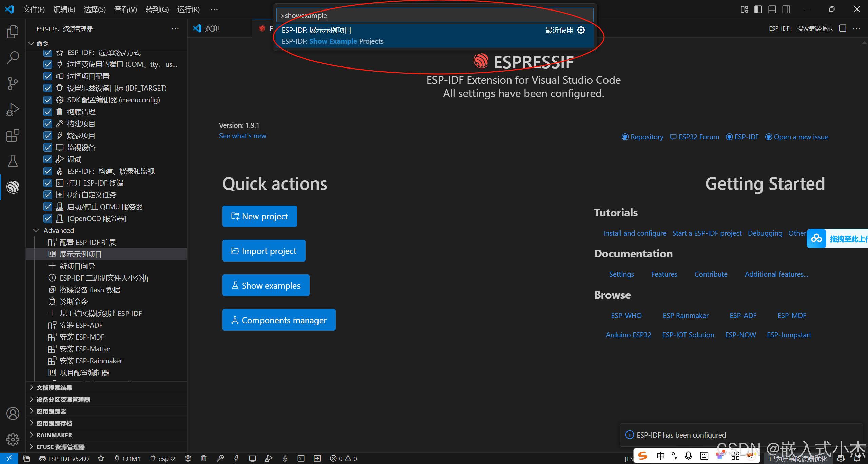Uncheck the 监视设备 command checkbox
The height and width of the screenshot is (464, 868).
[47, 147]
